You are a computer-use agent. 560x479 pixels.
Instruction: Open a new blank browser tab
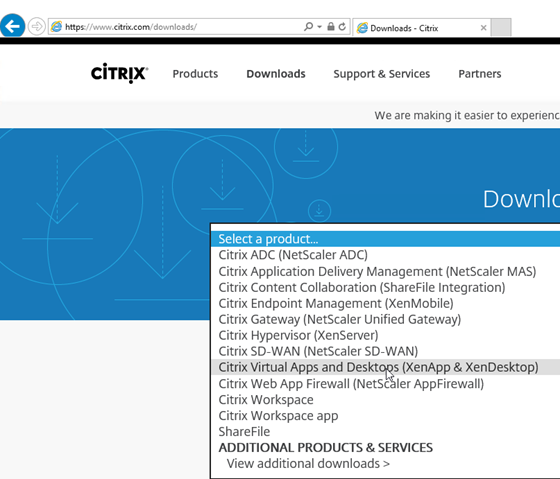(x=501, y=28)
